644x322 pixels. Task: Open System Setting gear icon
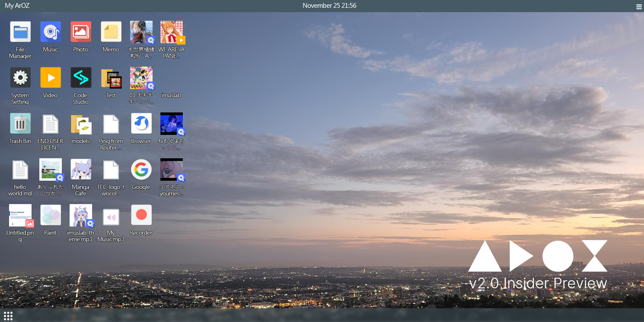20,78
